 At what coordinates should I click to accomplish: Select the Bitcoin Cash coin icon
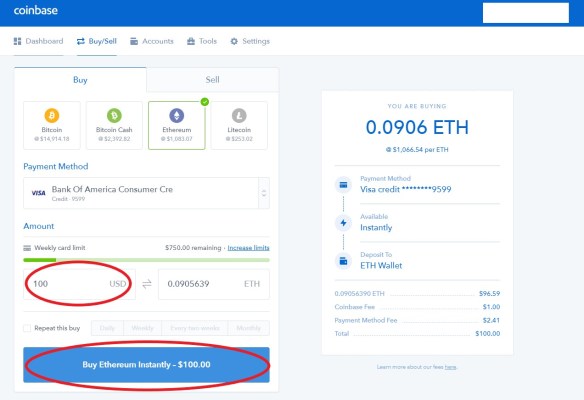click(x=114, y=115)
